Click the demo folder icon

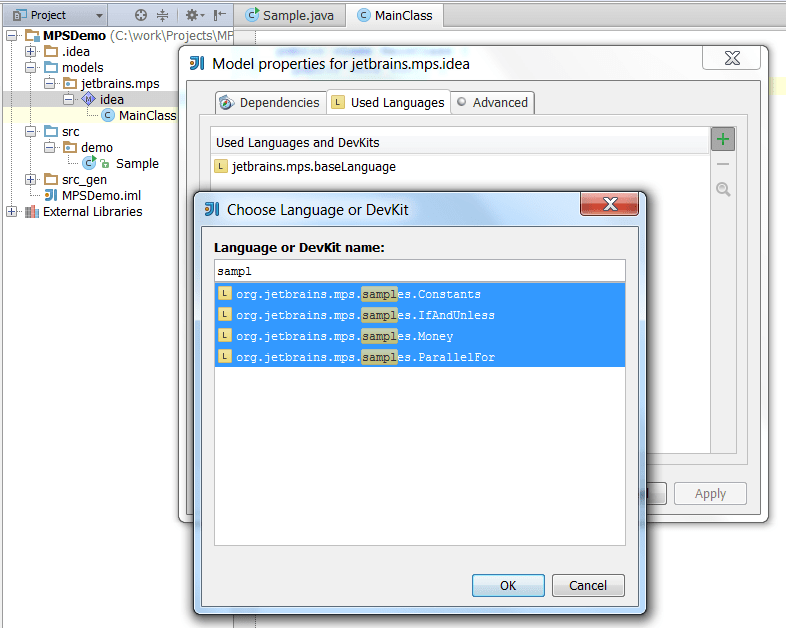[70, 147]
